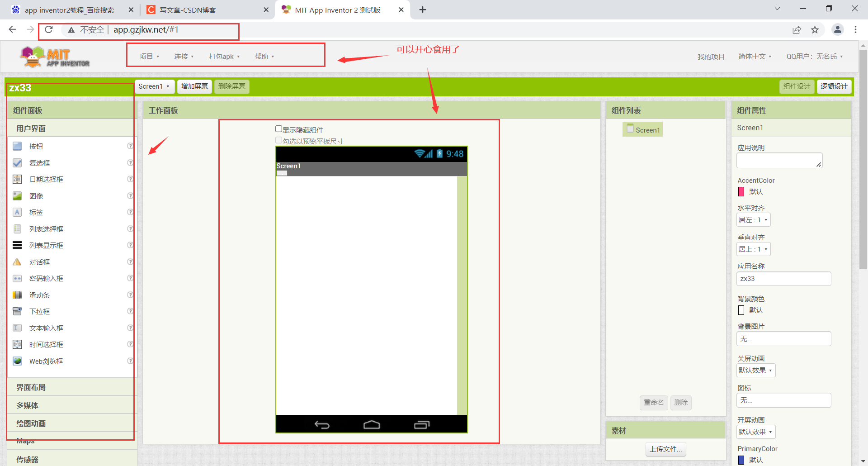
Task: Open the AccentColor color swatch
Action: pos(741,191)
